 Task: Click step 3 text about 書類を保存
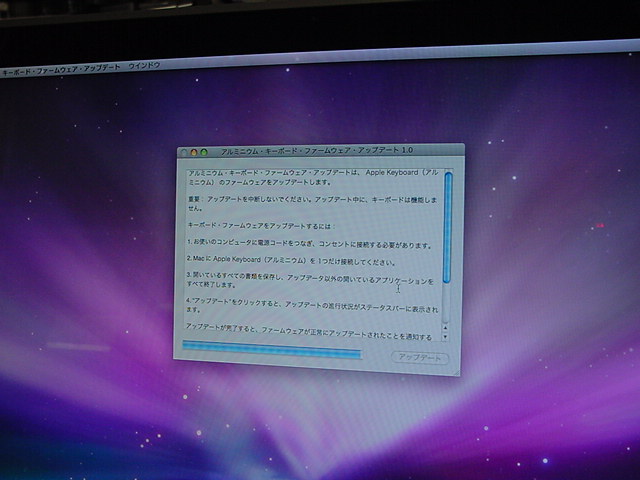pyautogui.click(x=310, y=280)
